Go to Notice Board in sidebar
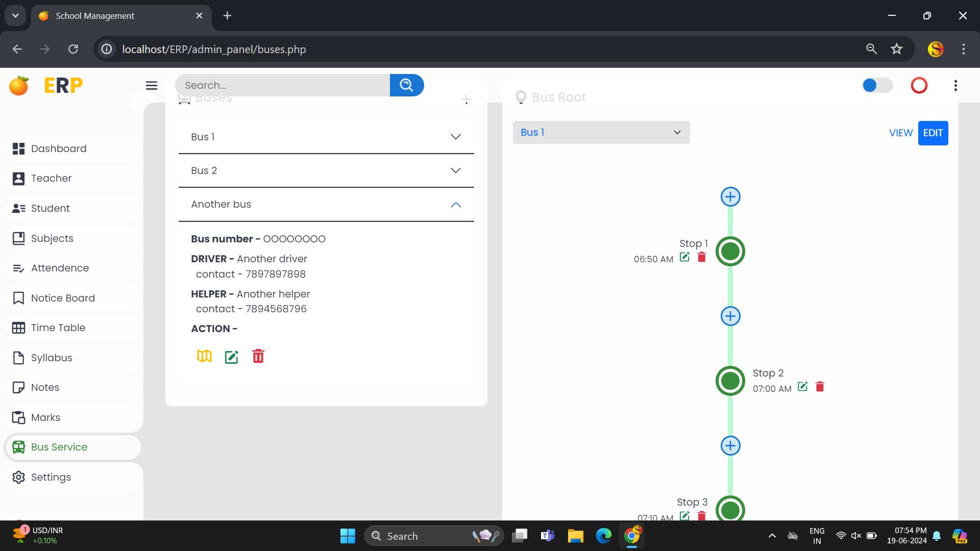This screenshot has width=980, height=551. 63,298
